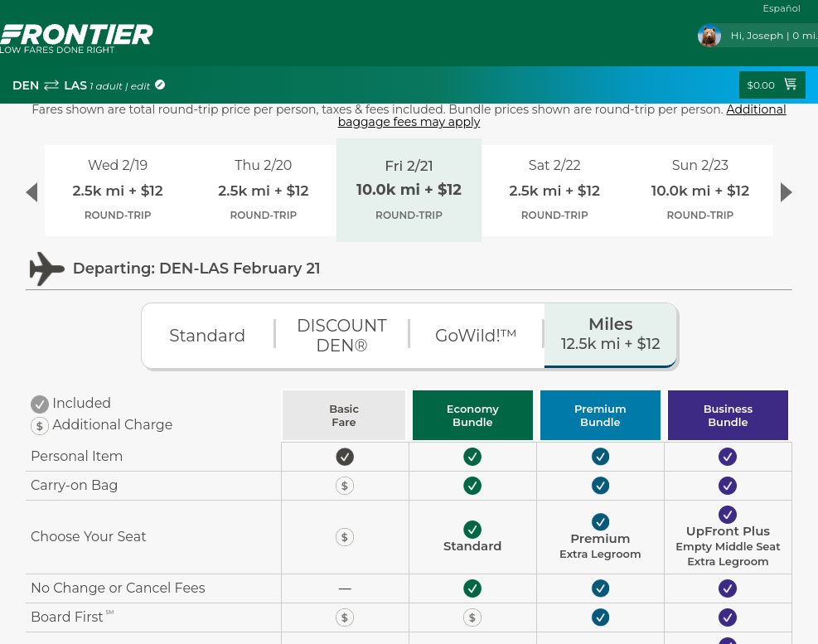Click the Departing: DEN-LAS February 21 heading
818x644 pixels.
pyautogui.click(x=196, y=269)
